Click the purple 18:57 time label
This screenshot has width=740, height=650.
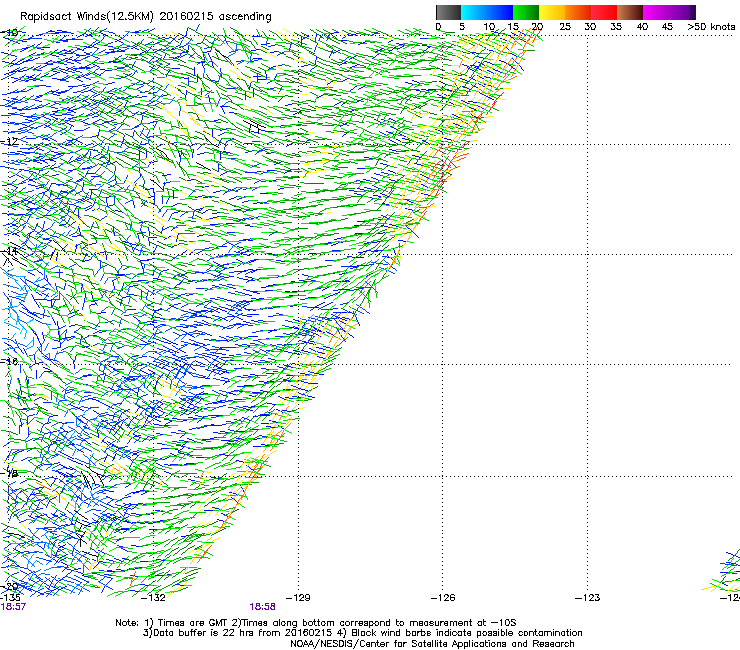pos(13,607)
